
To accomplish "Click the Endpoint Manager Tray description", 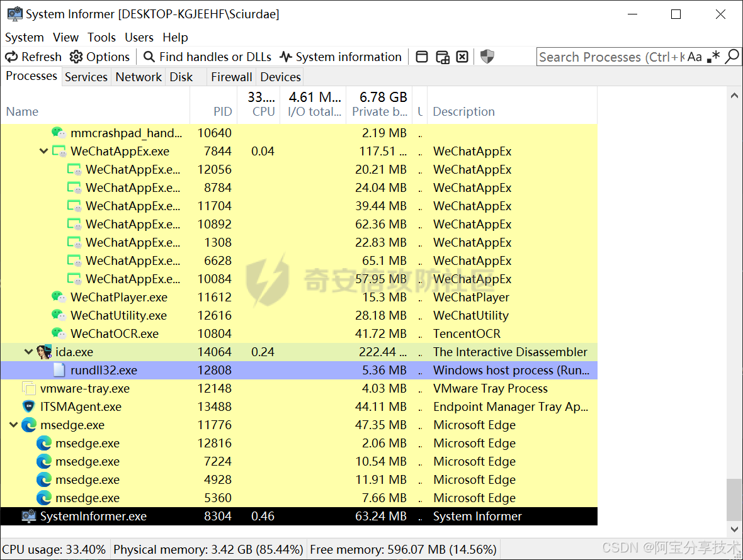I will pos(511,406).
